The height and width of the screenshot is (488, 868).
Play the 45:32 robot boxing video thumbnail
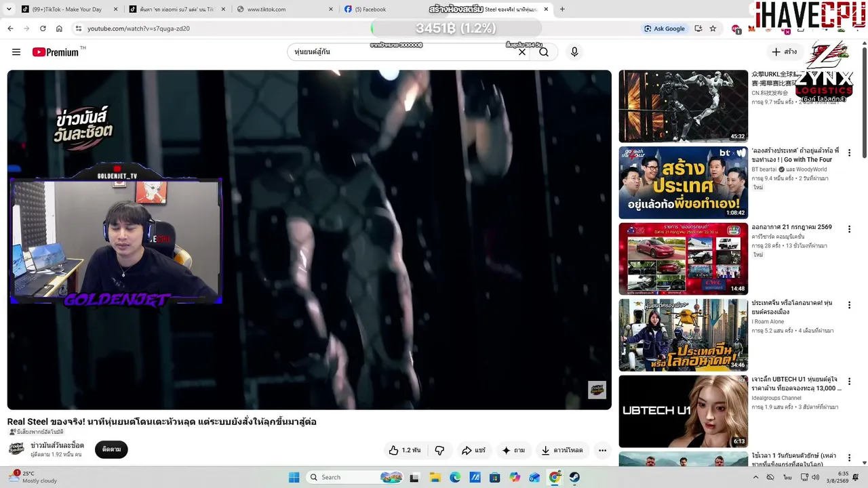coord(683,106)
